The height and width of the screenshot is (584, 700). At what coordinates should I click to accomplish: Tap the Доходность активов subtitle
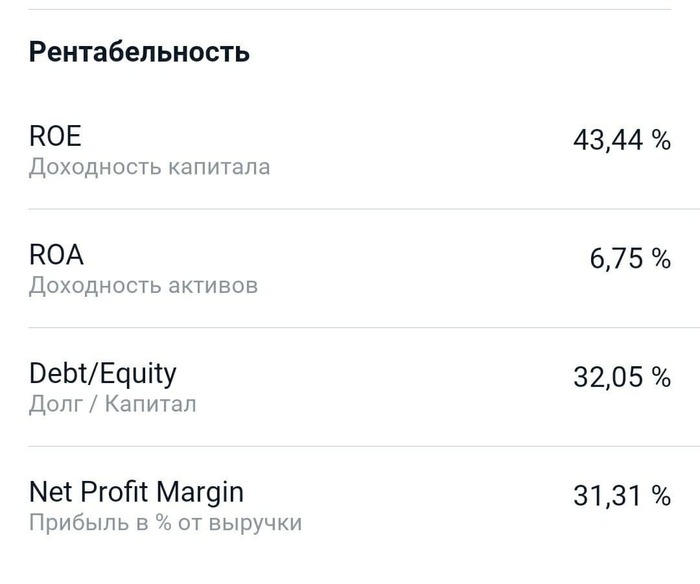click(143, 286)
